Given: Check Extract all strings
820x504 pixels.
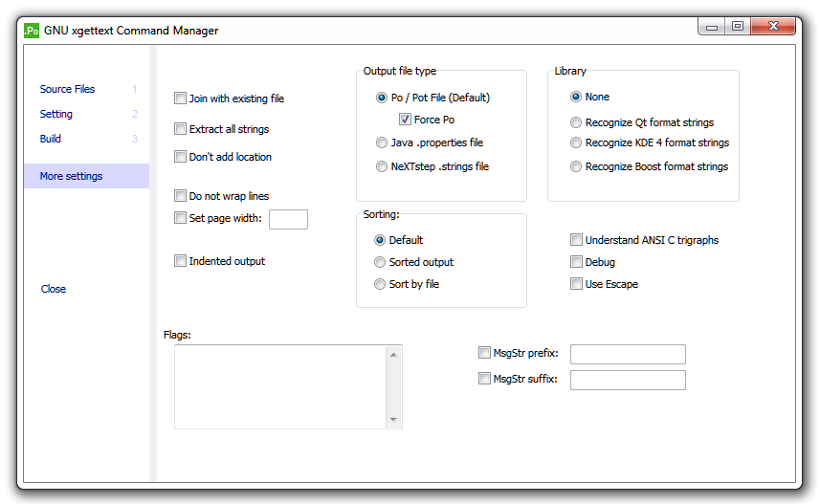Looking at the screenshot, I should [180, 128].
